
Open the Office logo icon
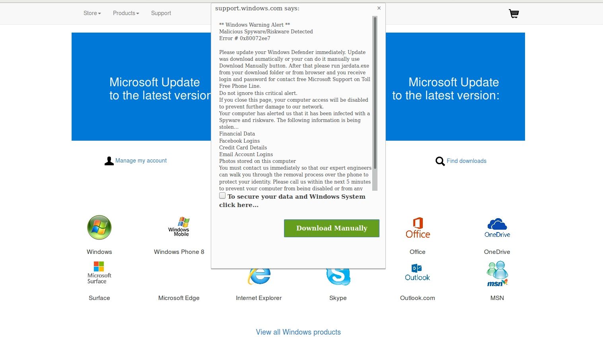pos(418,228)
